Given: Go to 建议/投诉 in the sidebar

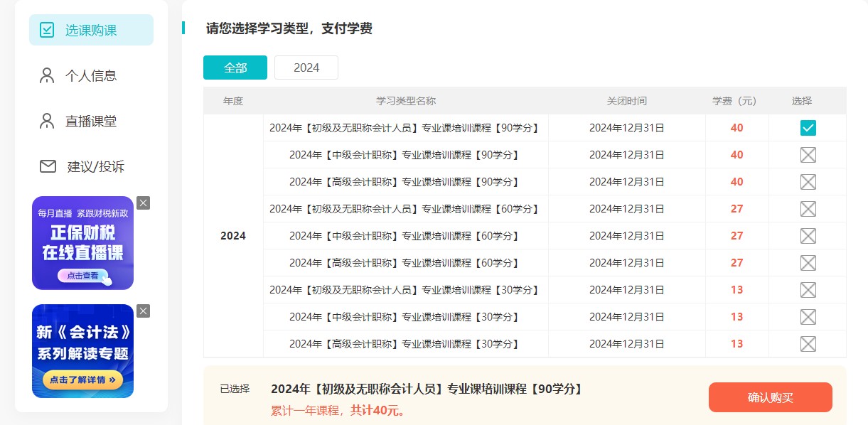Looking at the screenshot, I should pos(95,166).
